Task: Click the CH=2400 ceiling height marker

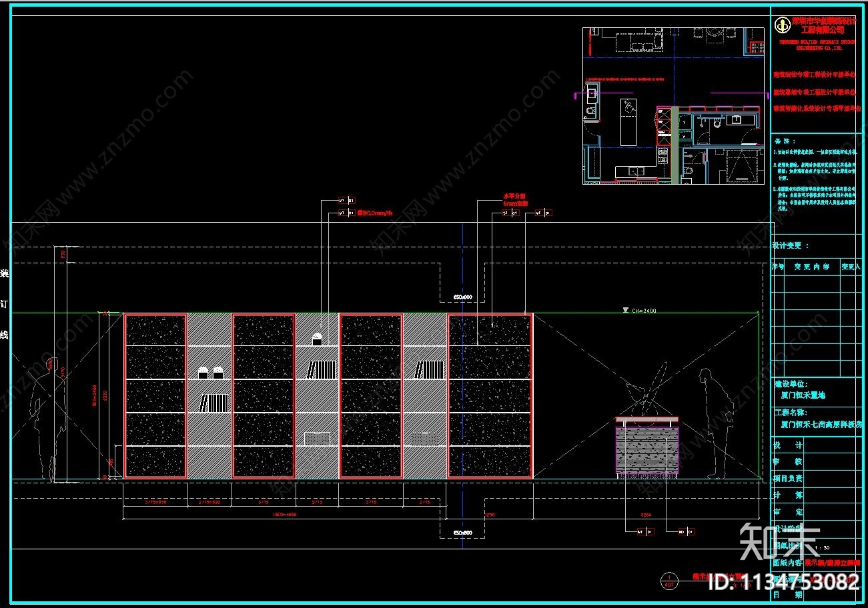Action: (x=638, y=310)
